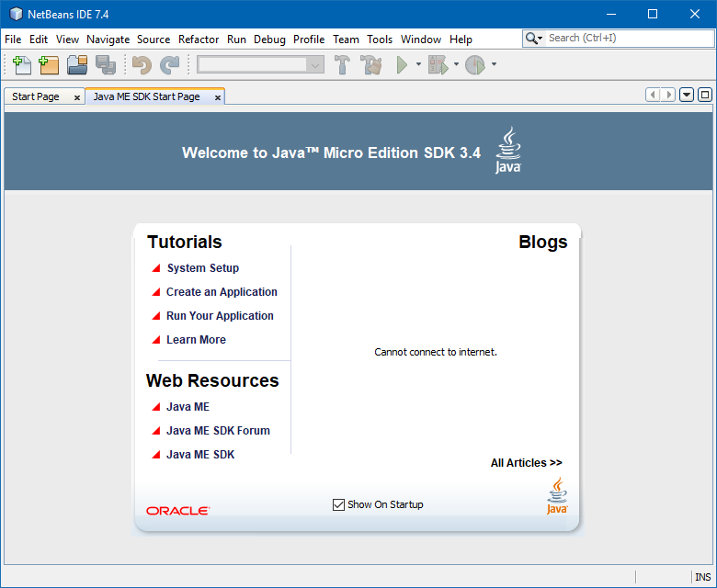Maximize the editor window with square icon
Screen dimensions: 717x588
click(705, 95)
